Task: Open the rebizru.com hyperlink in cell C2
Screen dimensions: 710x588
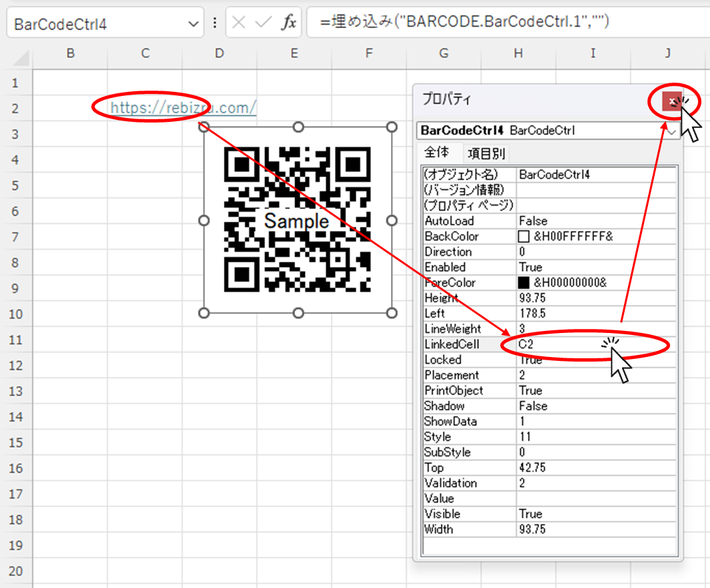Action: coord(182,108)
